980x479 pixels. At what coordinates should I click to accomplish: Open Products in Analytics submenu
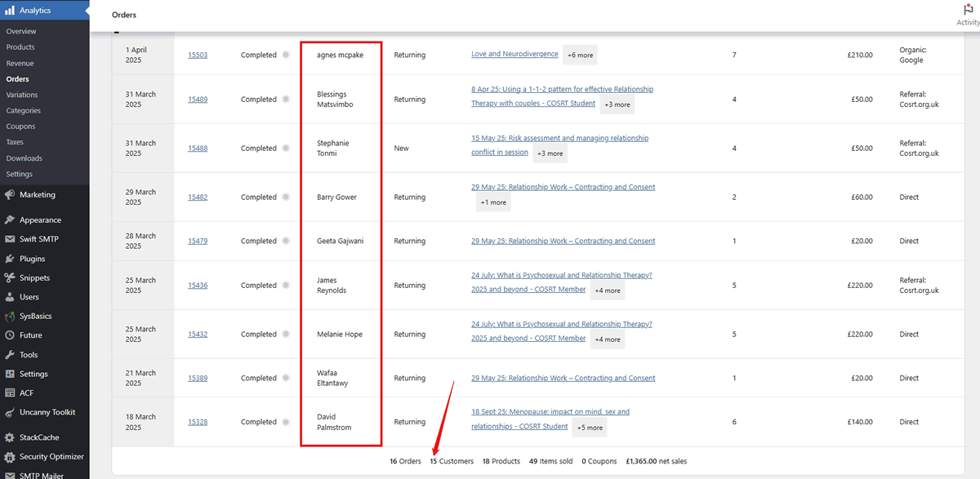[20, 47]
